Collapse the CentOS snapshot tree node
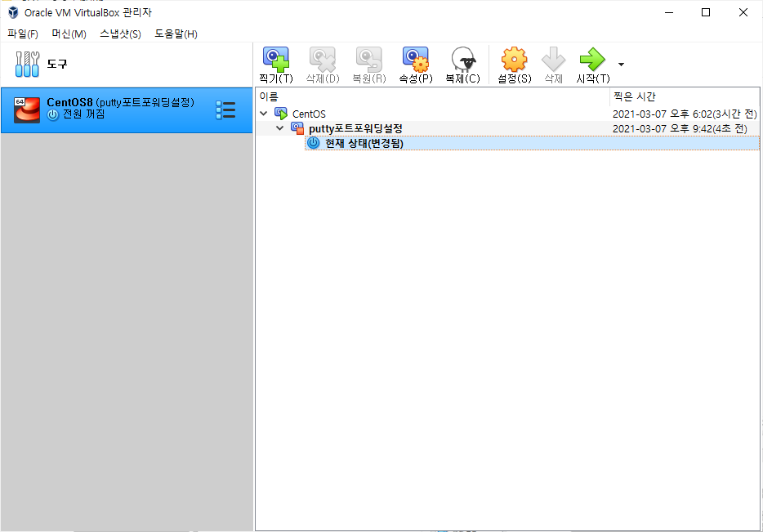The height and width of the screenshot is (532, 763). tap(264, 114)
